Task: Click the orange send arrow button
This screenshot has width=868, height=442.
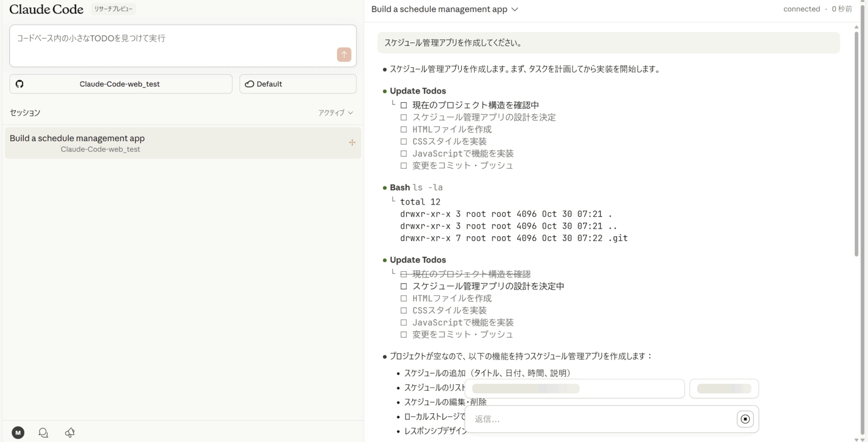Action: coord(344,54)
